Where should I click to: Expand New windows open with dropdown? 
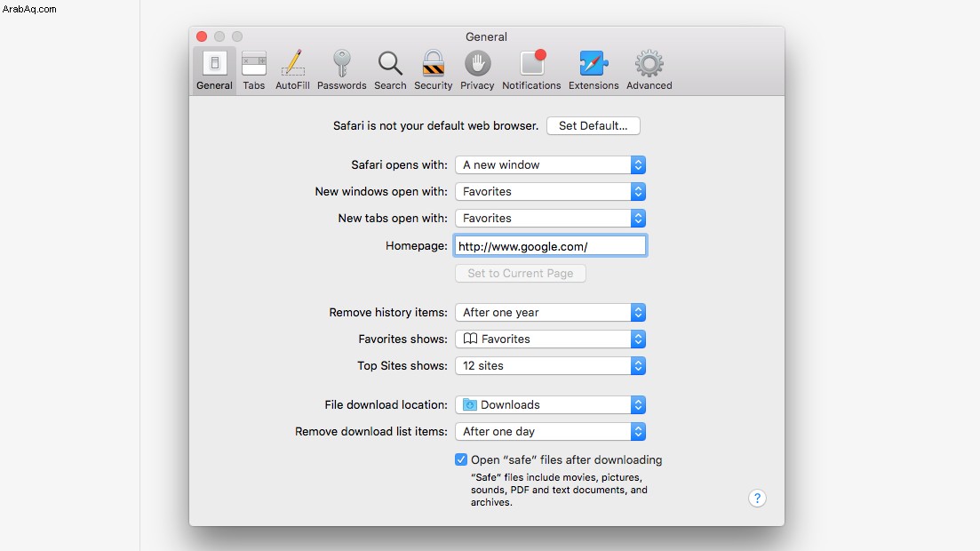[x=550, y=191]
